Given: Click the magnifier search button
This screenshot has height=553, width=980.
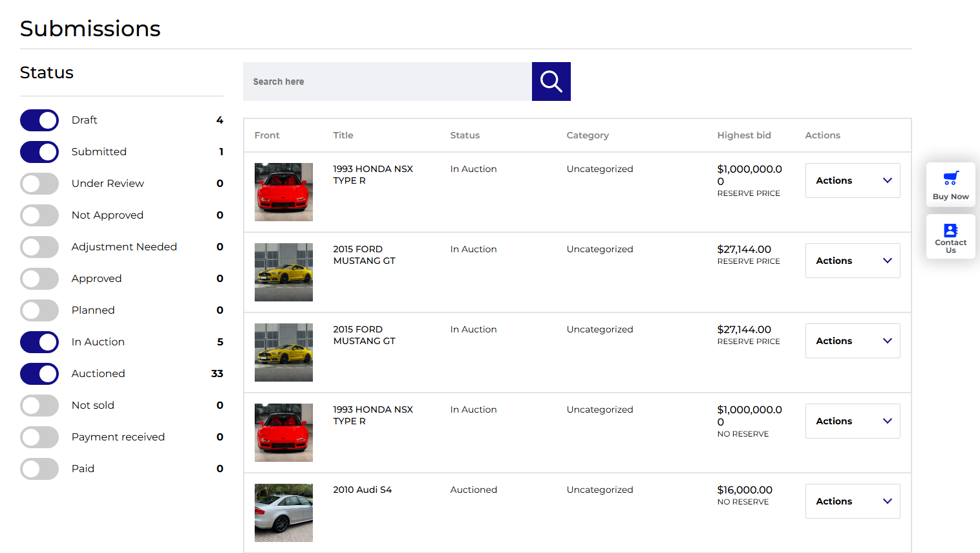Looking at the screenshot, I should [x=551, y=81].
